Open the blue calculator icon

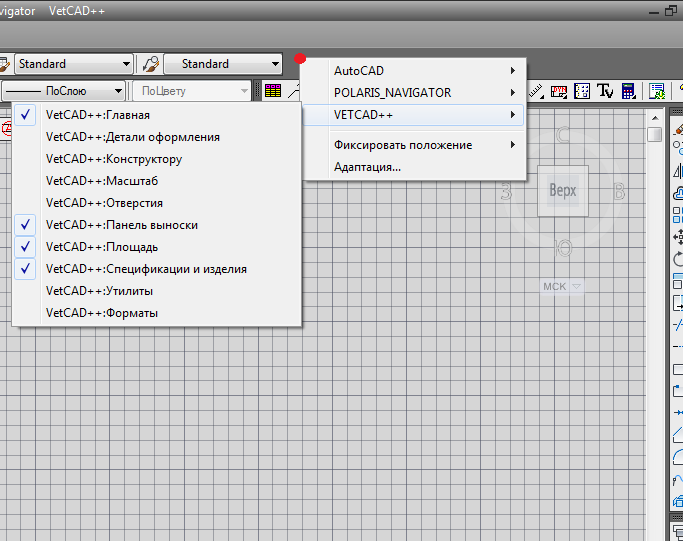[x=628, y=91]
